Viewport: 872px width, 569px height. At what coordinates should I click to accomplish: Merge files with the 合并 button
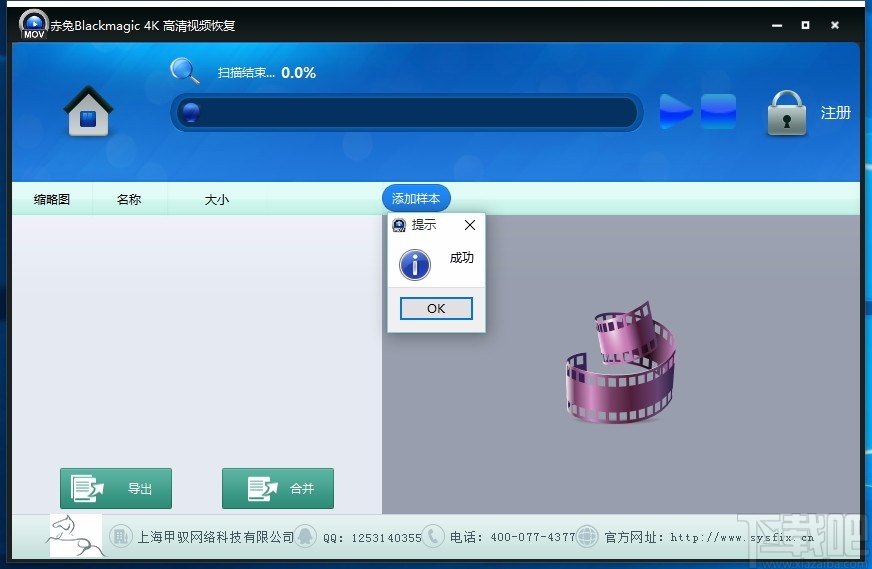pyautogui.click(x=278, y=488)
